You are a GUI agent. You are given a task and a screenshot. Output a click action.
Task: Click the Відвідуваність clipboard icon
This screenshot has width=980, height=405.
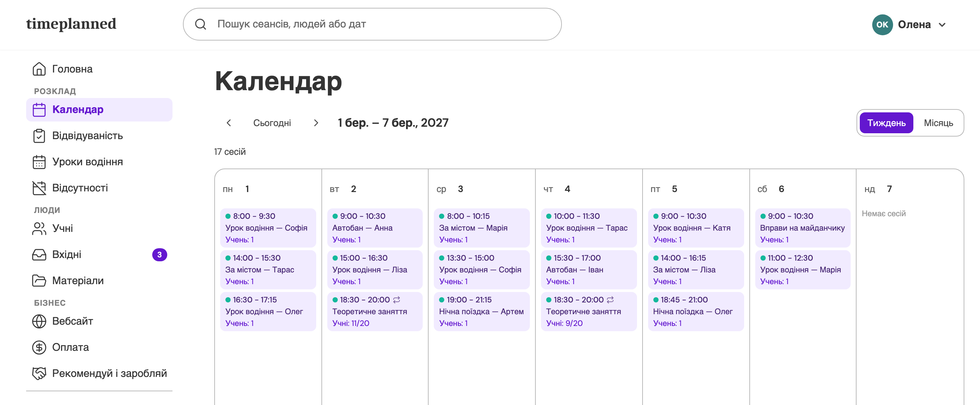tap(39, 136)
